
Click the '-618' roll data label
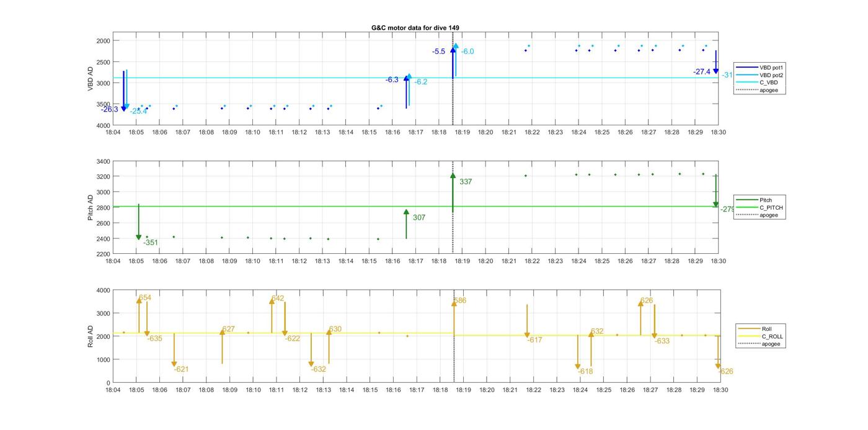click(x=585, y=372)
